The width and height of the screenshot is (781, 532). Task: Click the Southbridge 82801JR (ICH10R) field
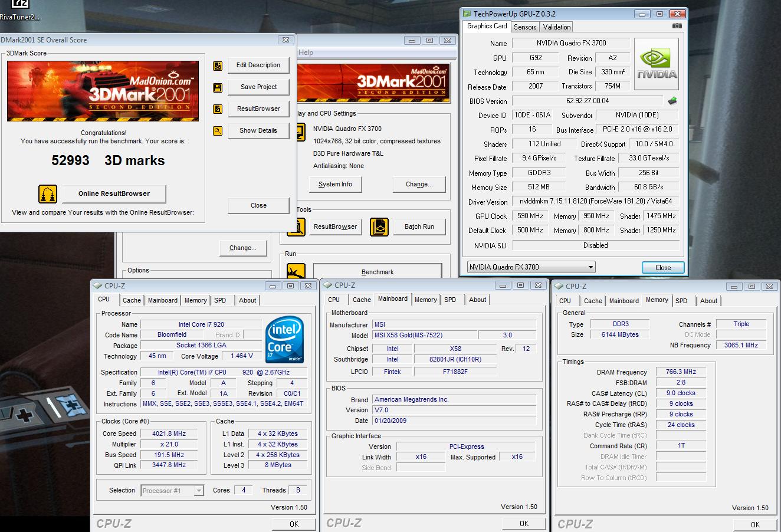click(x=455, y=359)
